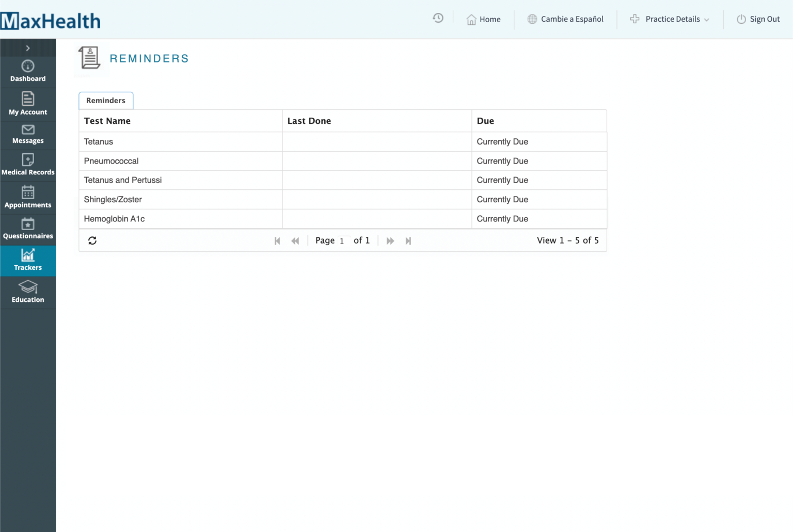The width and height of the screenshot is (793, 532).
Task: Open Messages from the sidebar
Action: click(28, 134)
